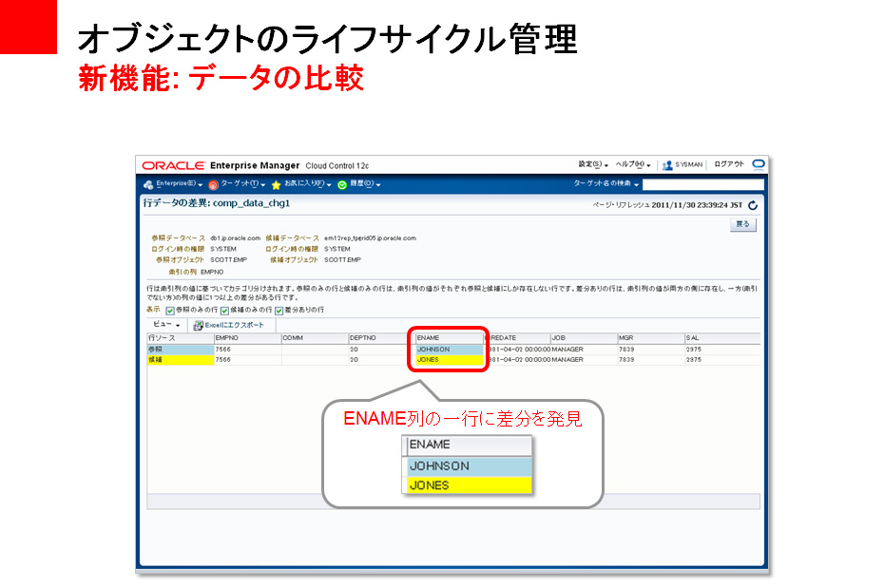This screenshot has width=884, height=588.
Task: Click the red ターゲット target icon
Action: [213, 184]
